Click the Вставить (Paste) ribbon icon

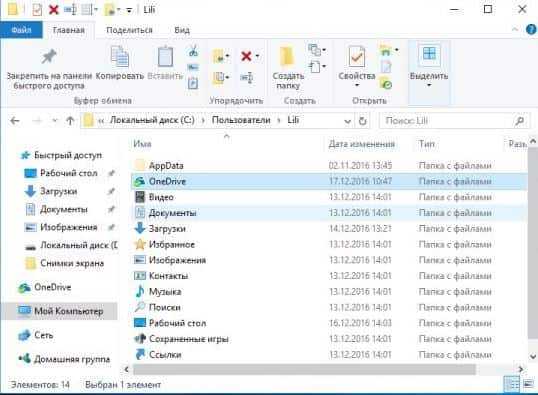(x=165, y=57)
